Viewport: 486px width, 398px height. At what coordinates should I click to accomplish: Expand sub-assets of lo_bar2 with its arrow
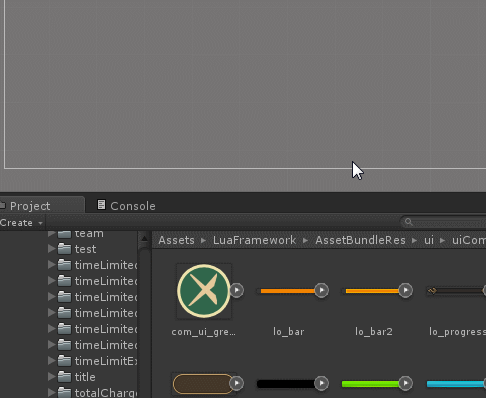[x=405, y=290]
